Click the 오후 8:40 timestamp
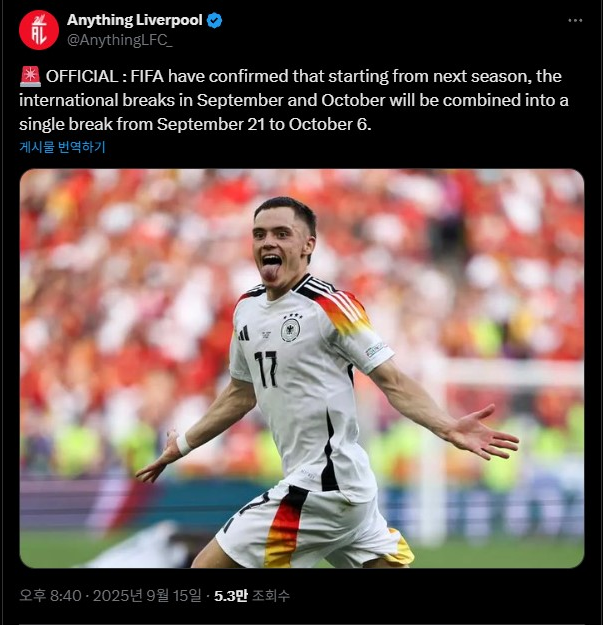 pyautogui.click(x=50, y=596)
